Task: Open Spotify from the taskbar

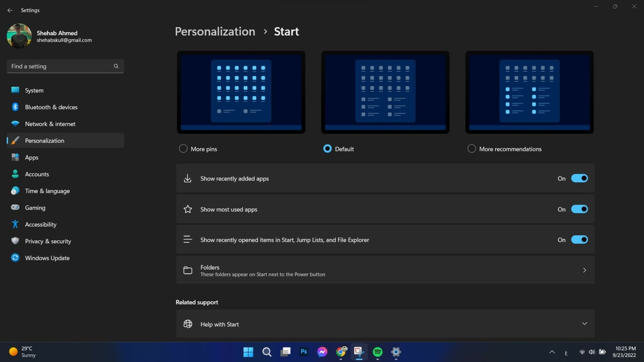Action: click(x=378, y=352)
